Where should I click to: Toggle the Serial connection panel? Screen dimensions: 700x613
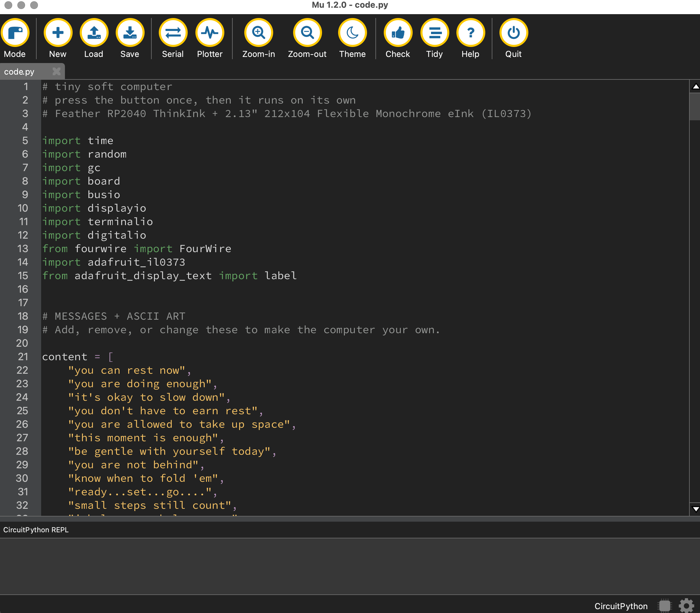[x=173, y=33]
